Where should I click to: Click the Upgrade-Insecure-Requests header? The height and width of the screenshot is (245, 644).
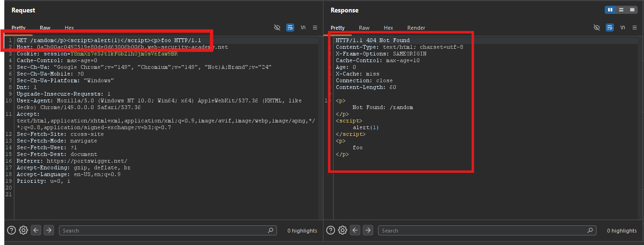[x=64, y=94]
